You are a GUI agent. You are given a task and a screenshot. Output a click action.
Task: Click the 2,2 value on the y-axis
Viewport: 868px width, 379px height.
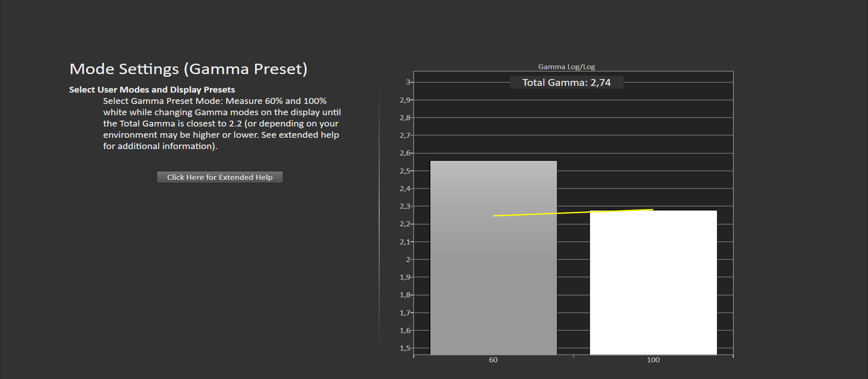click(405, 224)
